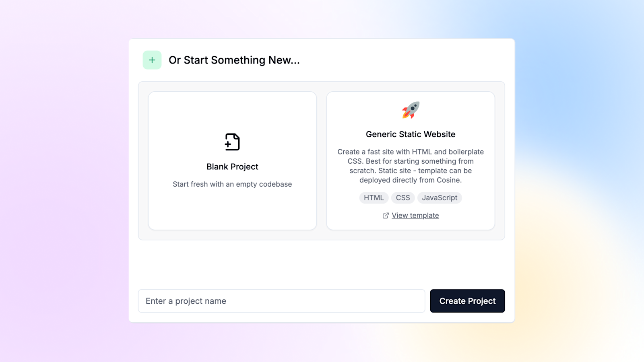Click the external link icon next to View template
This screenshot has height=362, width=644.
pos(386,216)
